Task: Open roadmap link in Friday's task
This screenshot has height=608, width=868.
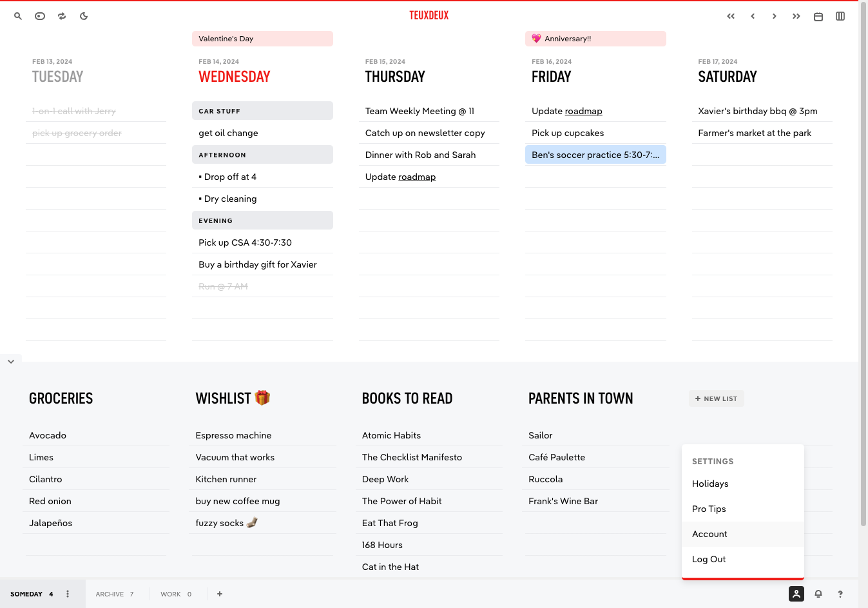Action: [584, 111]
